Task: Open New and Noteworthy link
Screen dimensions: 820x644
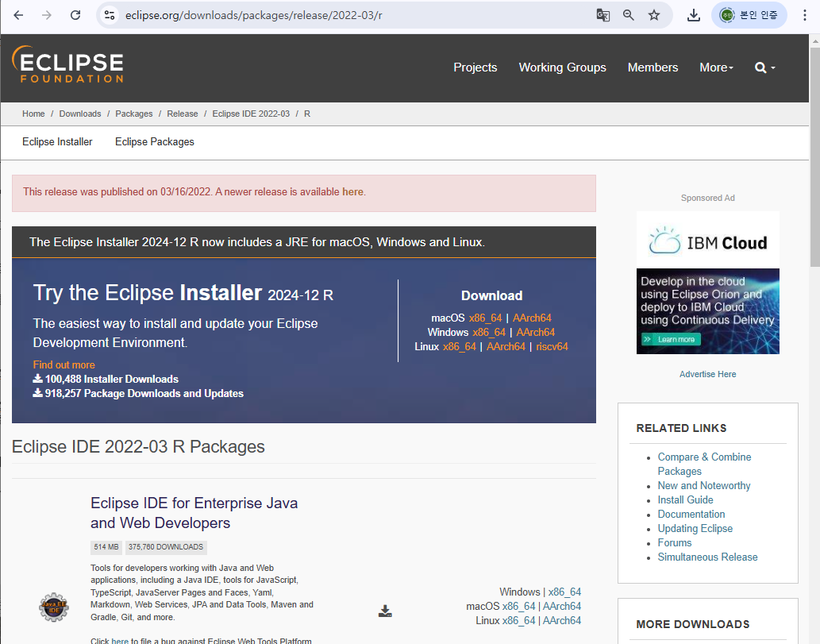Action: [704, 485]
